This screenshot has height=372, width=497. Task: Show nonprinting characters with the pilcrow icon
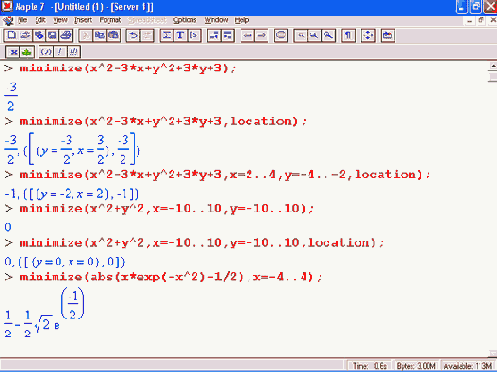[x=348, y=35]
